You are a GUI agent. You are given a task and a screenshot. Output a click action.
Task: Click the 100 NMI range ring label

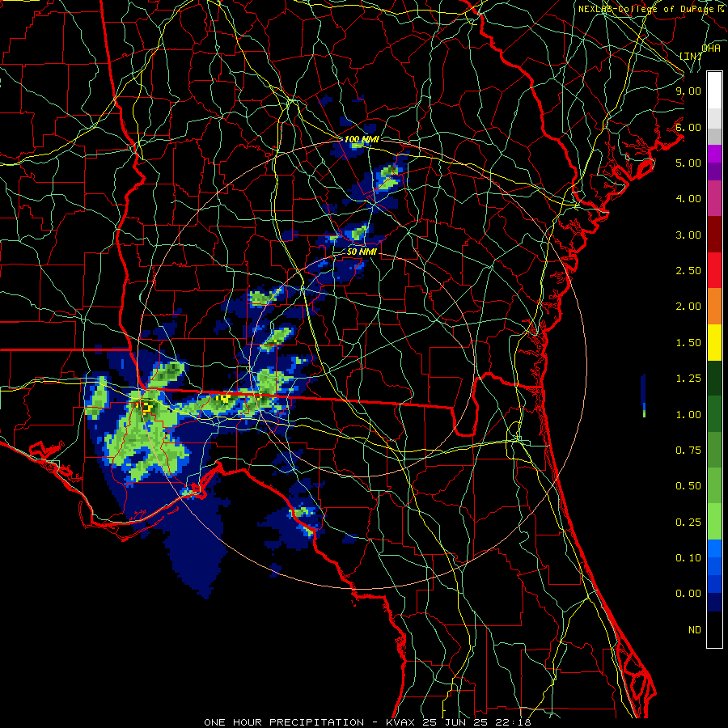[x=362, y=139]
